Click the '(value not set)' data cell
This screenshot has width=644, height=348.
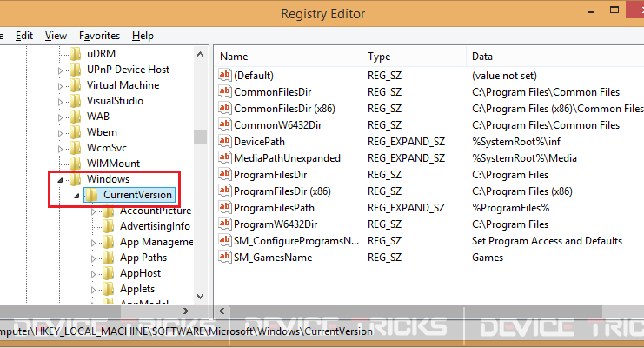pos(504,76)
